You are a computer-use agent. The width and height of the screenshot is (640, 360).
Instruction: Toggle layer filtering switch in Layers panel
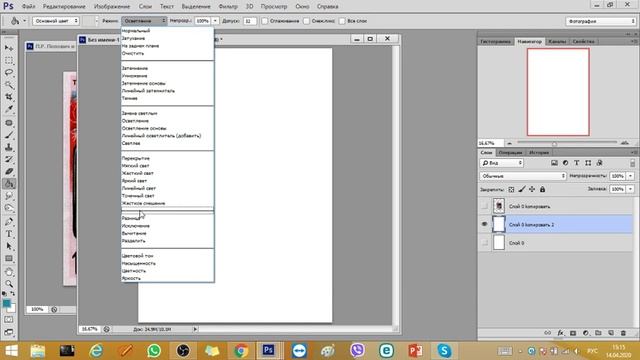[x=632, y=163]
